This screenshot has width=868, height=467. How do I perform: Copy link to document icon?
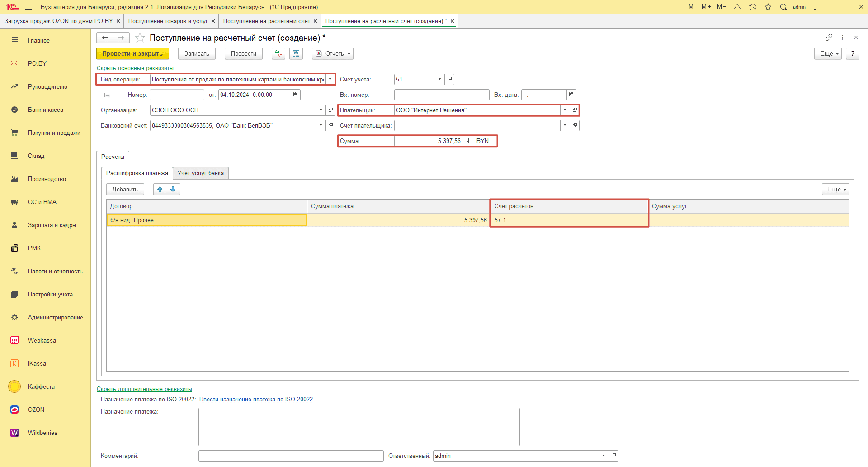point(829,37)
